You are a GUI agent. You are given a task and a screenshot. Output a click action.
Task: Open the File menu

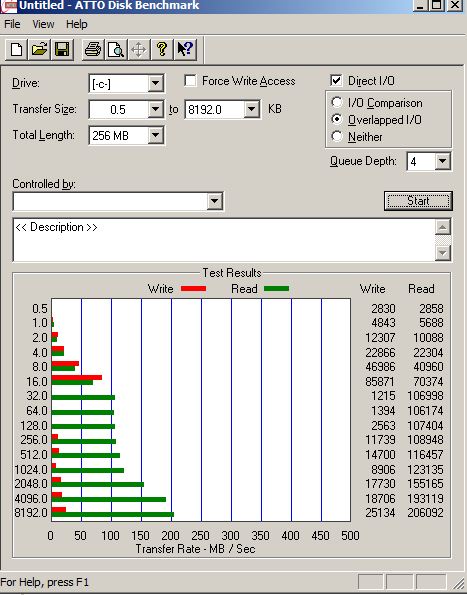12,24
